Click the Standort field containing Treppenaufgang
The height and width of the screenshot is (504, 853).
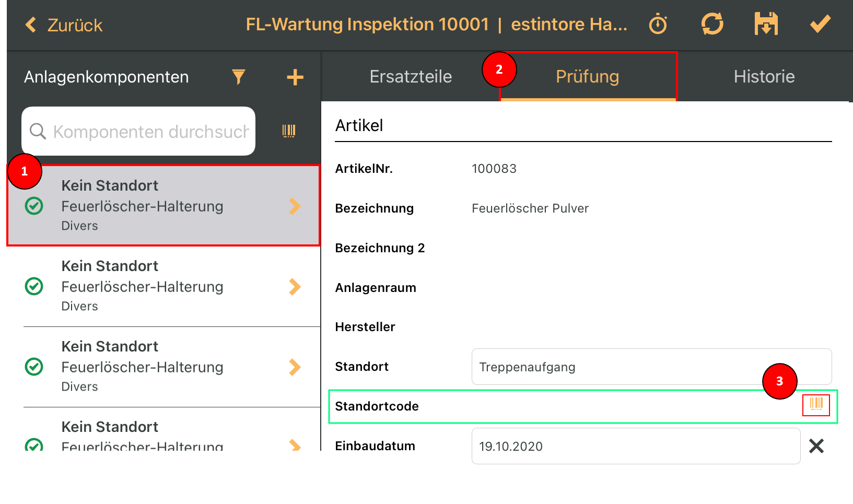click(651, 367)
